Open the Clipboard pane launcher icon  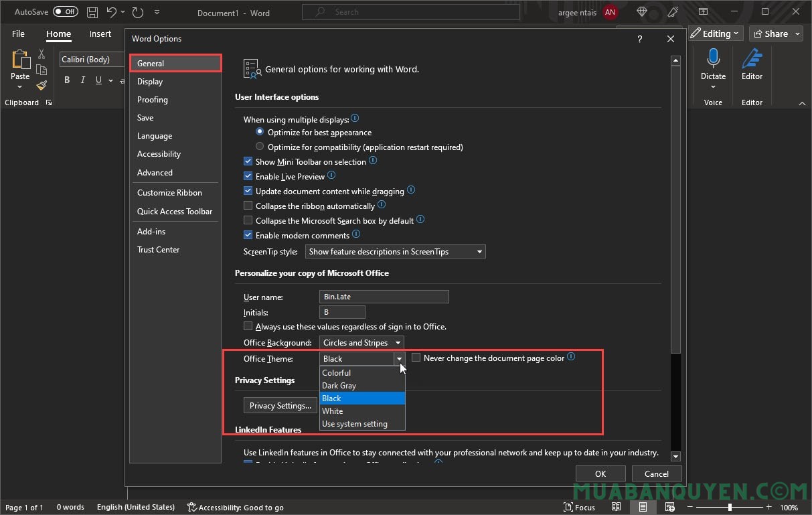point(49,103)
